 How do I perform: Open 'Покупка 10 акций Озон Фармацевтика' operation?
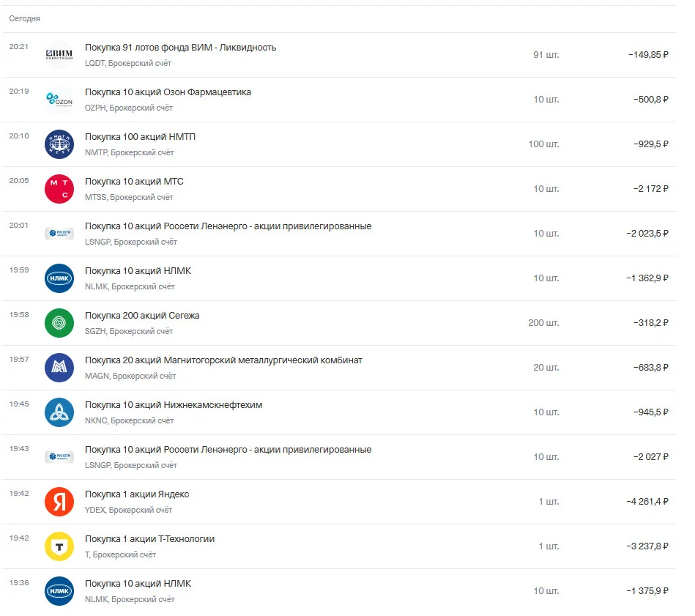point(168,92)
